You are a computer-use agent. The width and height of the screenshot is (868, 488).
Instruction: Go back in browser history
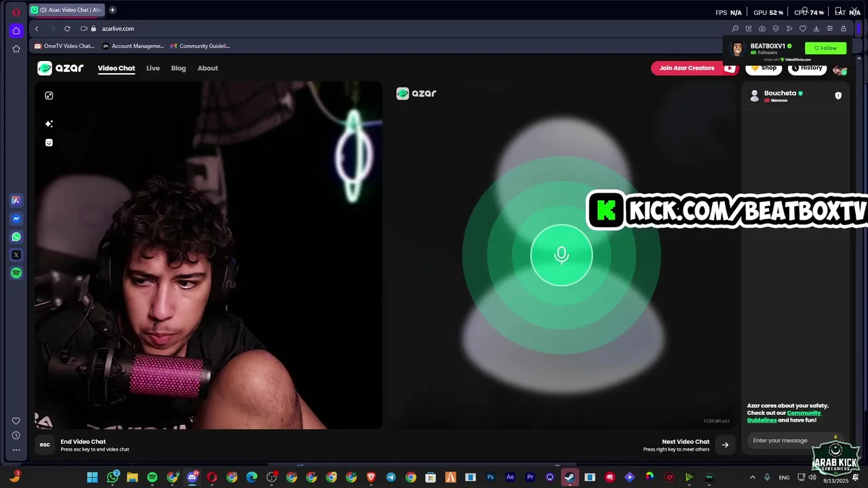click(37, 28)
